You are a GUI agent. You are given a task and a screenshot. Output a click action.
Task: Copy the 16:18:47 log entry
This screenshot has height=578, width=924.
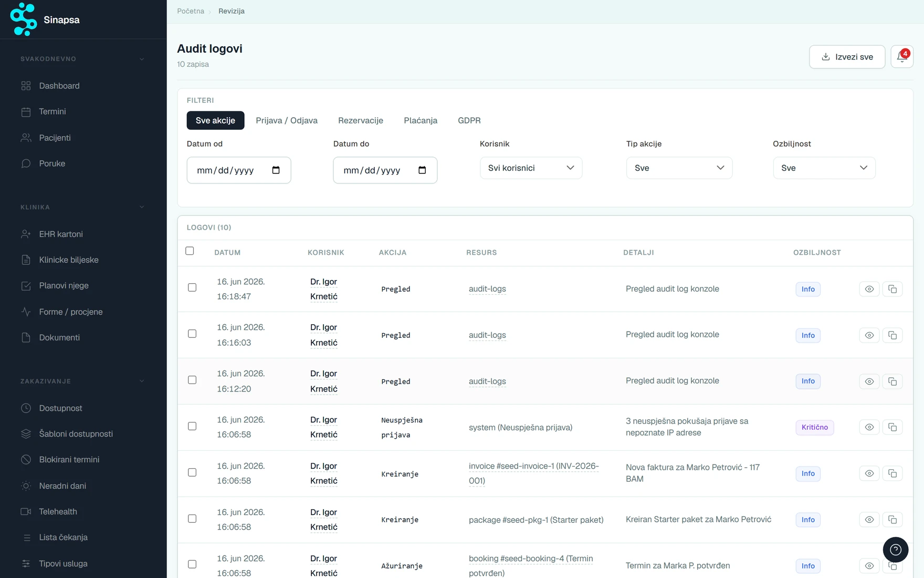click(892, 289)
